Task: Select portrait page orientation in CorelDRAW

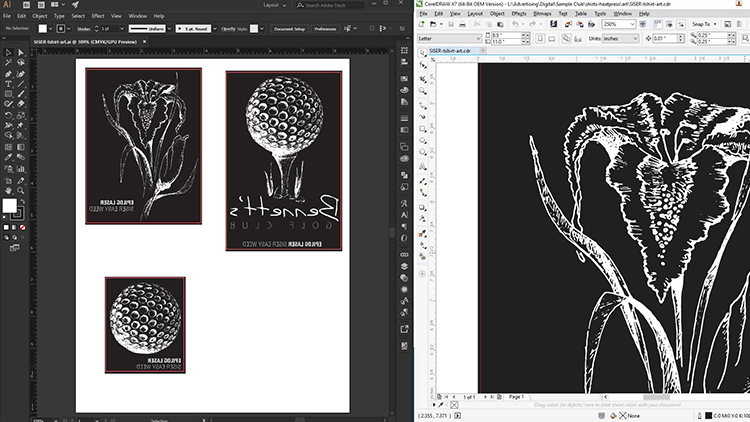Action: 540,38
